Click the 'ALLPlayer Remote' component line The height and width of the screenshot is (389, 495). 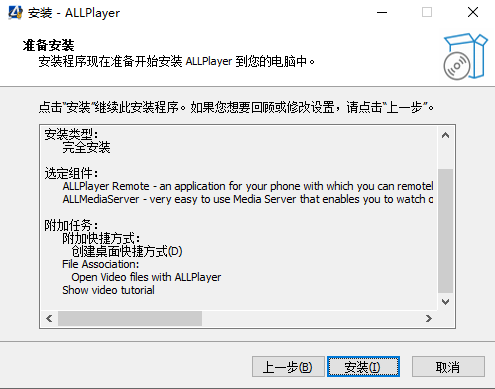click(248, 186)
